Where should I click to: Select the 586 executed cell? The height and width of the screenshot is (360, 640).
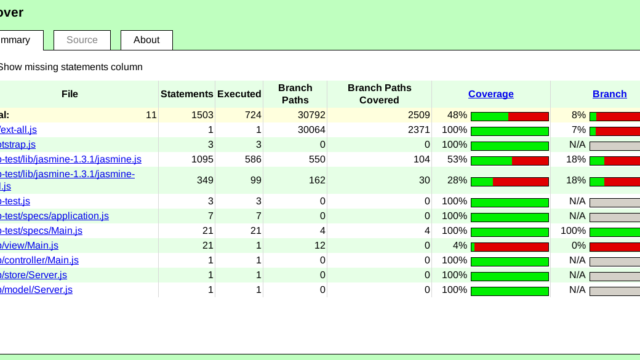[x=239, y=159]
